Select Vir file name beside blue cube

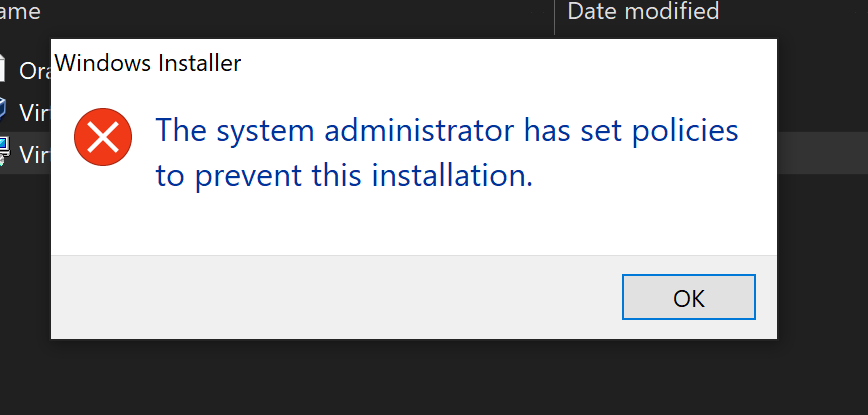click(x=35, y=109)
